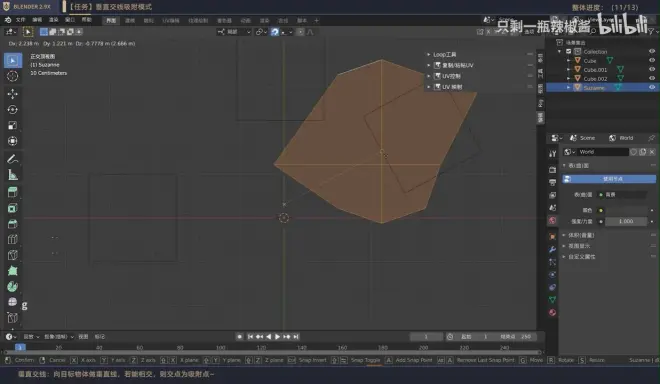Hide Suzanne using its eye icon
This screenshot has height=384, width=660.
(x=652, y=88)
